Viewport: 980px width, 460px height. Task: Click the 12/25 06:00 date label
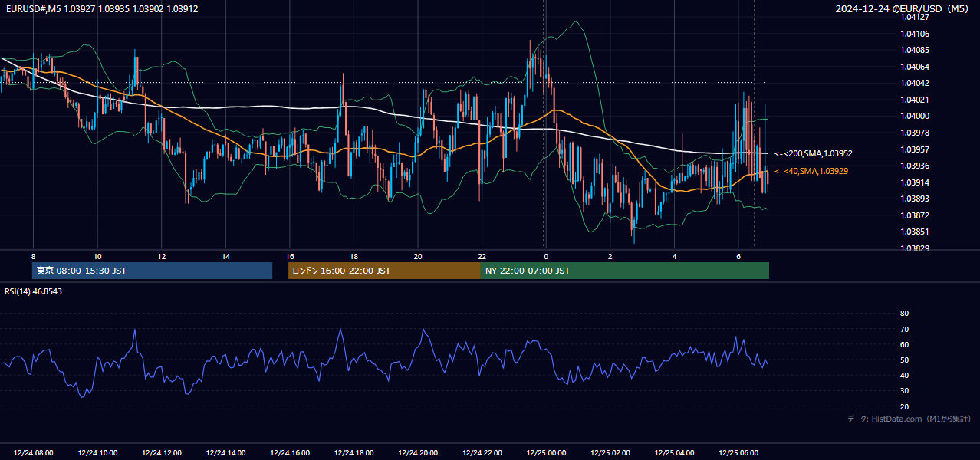[738, 453]
